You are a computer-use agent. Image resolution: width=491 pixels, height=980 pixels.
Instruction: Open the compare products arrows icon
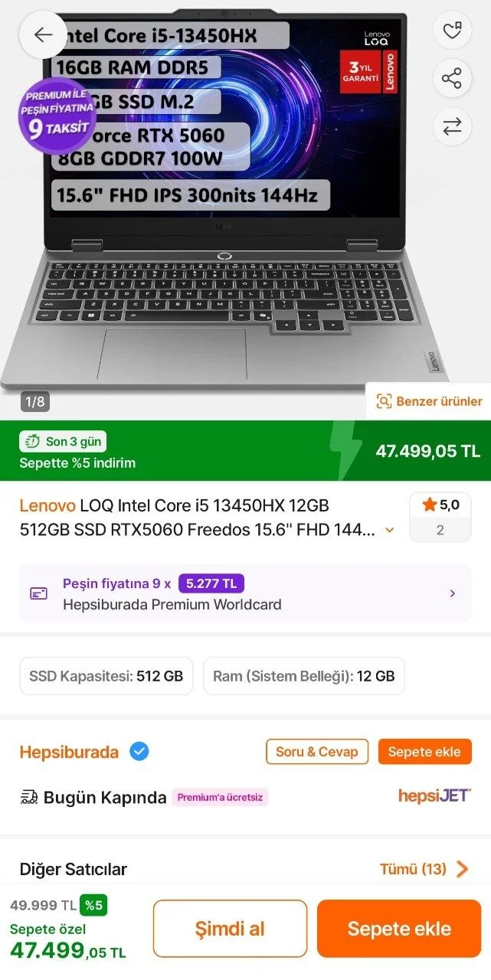tap(452, 126)
